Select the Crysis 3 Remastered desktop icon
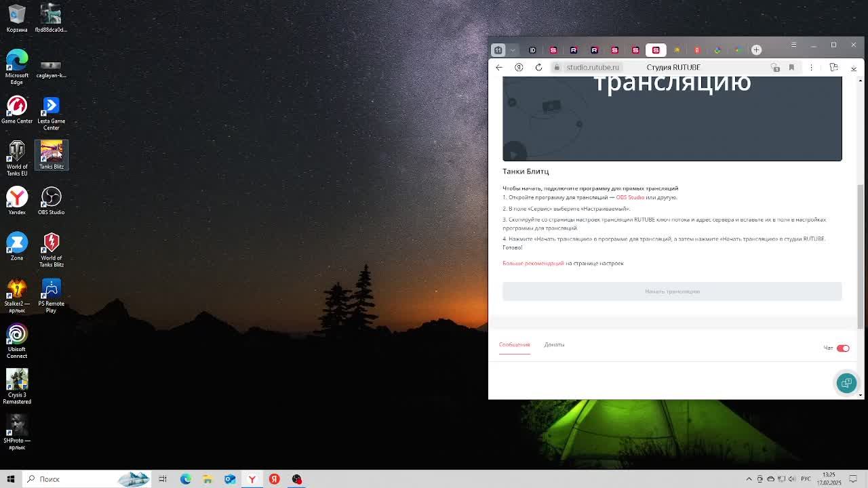Viewport: 868px width, 488px height. [x=17, y=386]
